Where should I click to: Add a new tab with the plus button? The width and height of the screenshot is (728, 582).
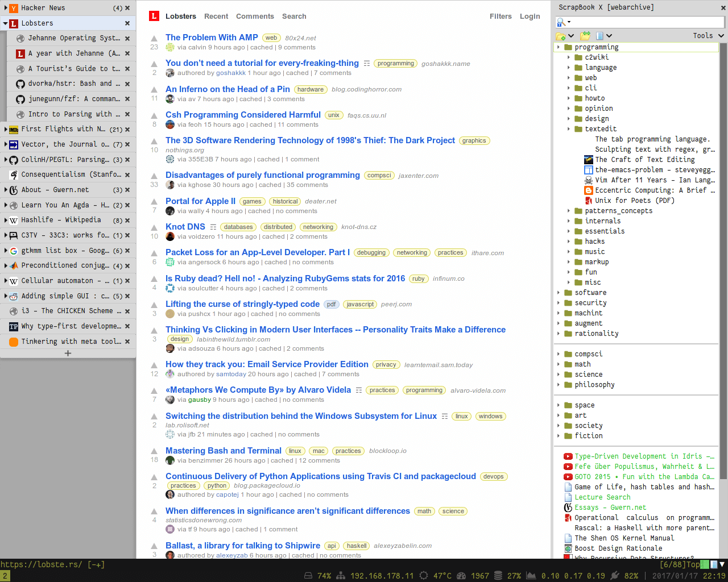[x=68, y=353]
